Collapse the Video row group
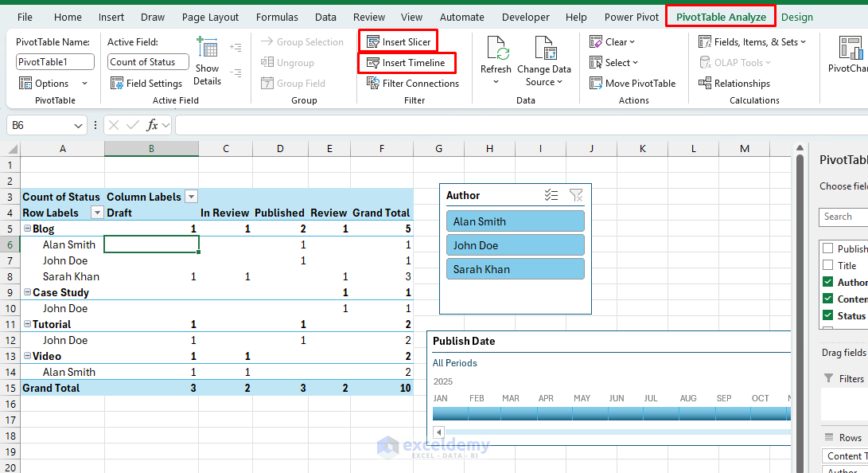The image size is (868, 473). coord(27,356)
